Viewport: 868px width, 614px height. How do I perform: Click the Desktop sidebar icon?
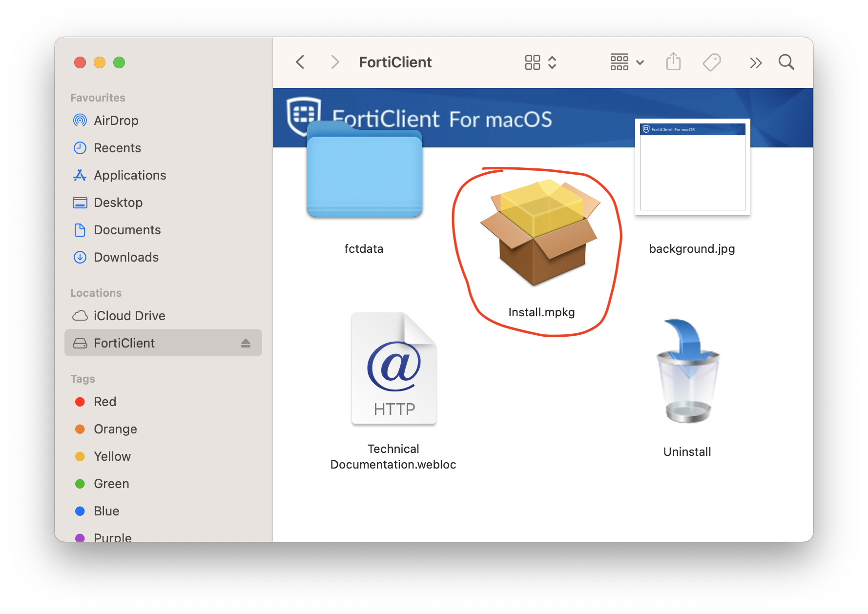pos(80,203)
